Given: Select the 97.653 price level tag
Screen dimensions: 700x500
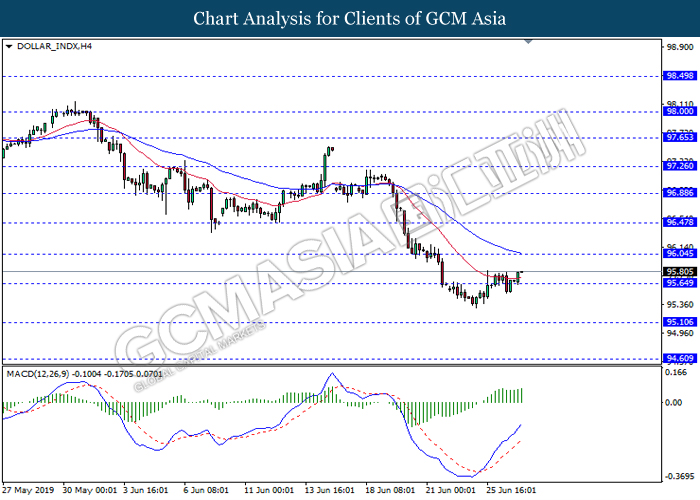Looking at the screenshot, I should pyautogui.click(x=679, y=139).
